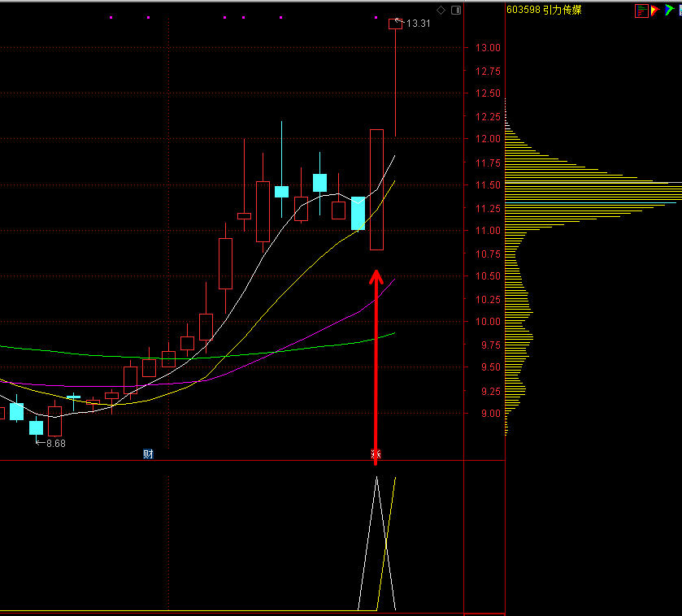This screenshot has width=682, height=616.
Task: Click the 12.50 price axis label
Action: pos(488,93)
